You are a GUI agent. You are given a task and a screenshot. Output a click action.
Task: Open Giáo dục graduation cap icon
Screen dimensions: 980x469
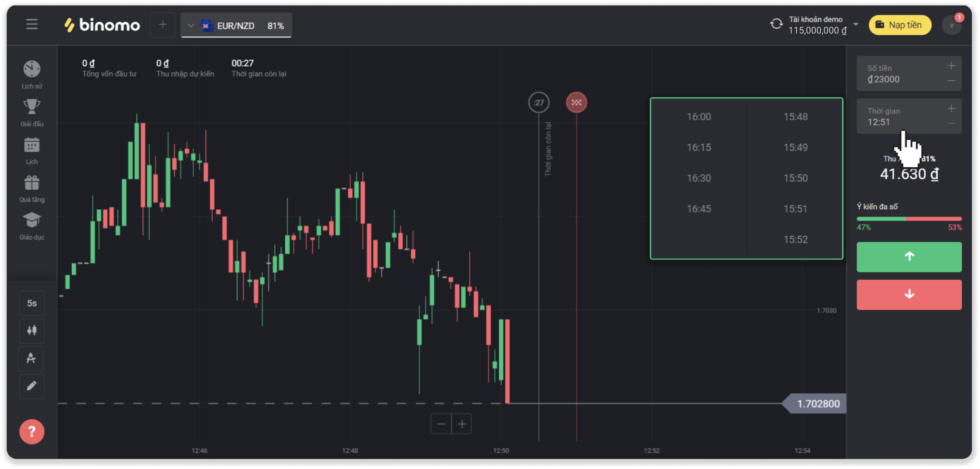point(32,220)
